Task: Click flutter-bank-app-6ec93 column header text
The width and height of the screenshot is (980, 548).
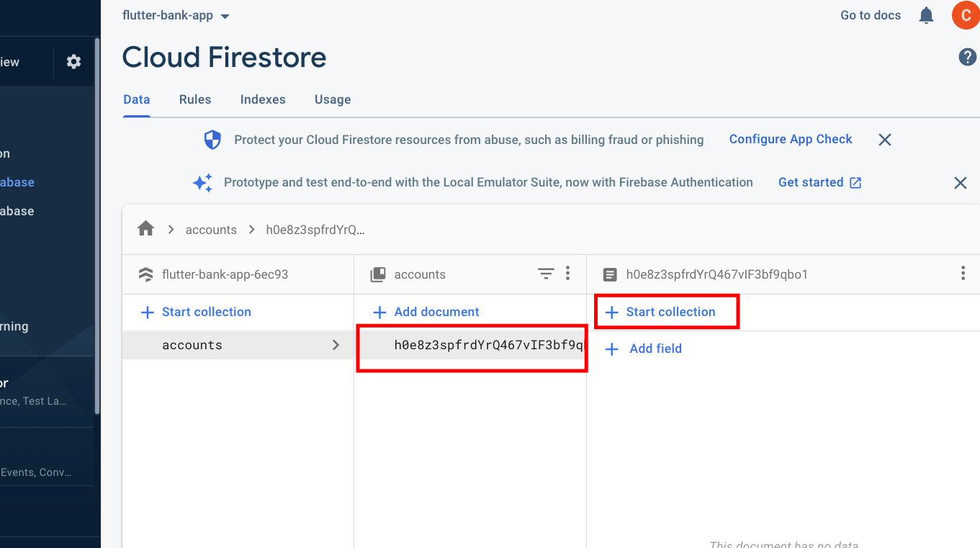Action: pos(225,274)
